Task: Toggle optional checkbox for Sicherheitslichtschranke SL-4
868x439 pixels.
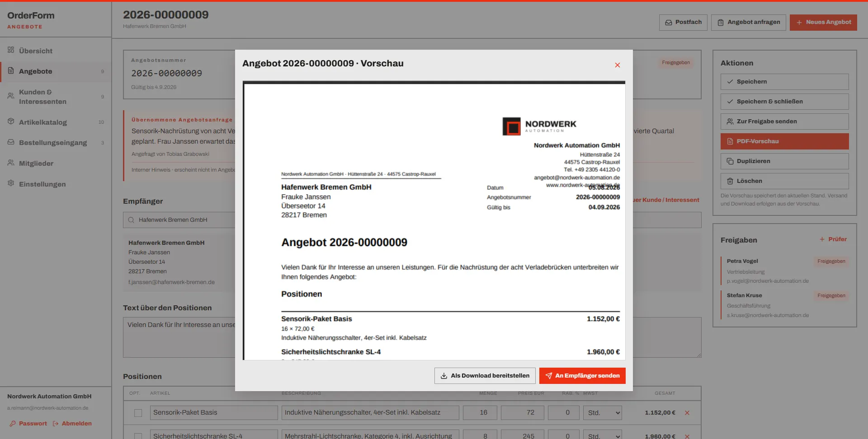Action: 138,436
